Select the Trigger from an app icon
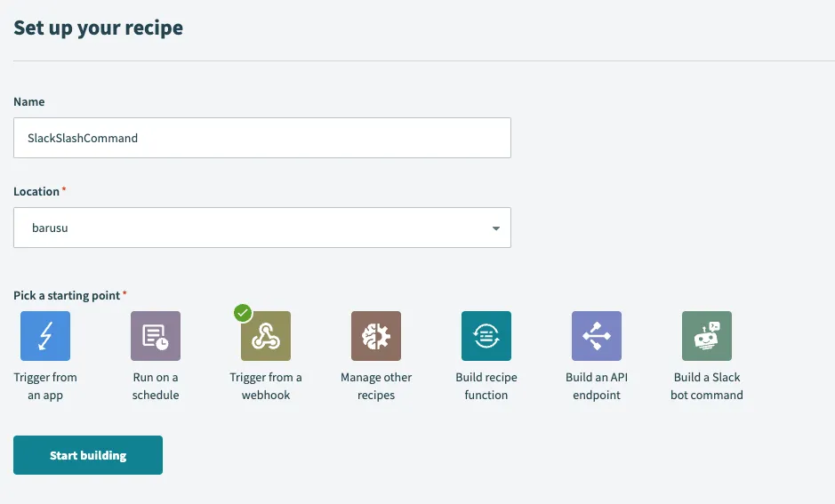Screen dimensions: 835x504 coord(45,336)
